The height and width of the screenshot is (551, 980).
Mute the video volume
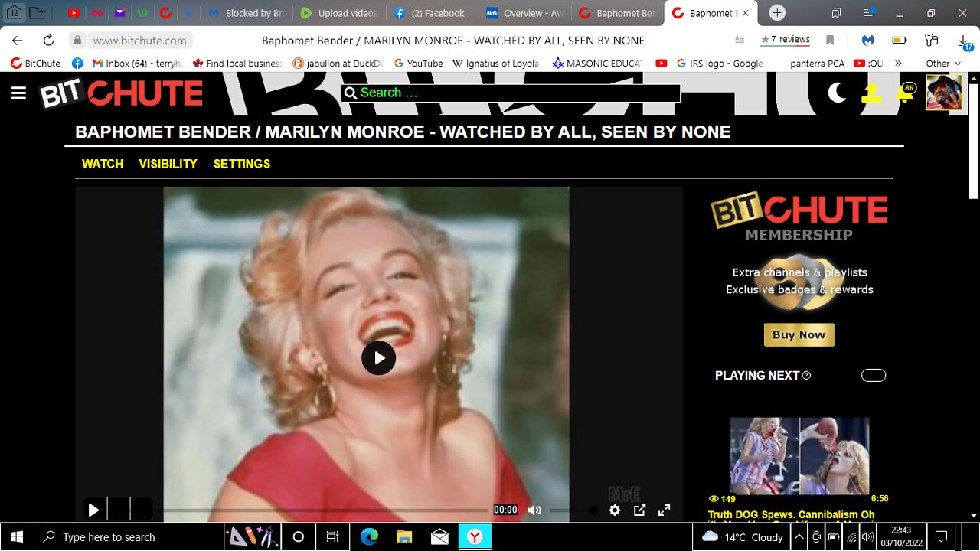coord(534,510)
